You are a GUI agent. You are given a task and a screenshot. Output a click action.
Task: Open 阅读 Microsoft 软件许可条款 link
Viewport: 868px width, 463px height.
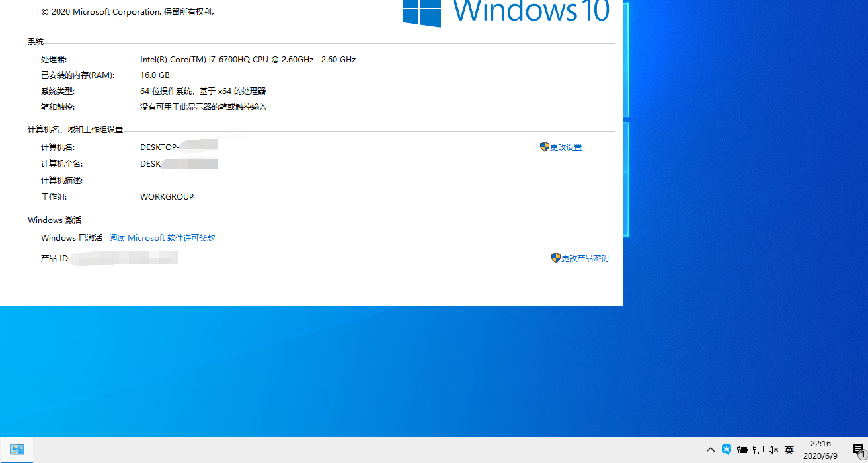[x=162, y=237]
